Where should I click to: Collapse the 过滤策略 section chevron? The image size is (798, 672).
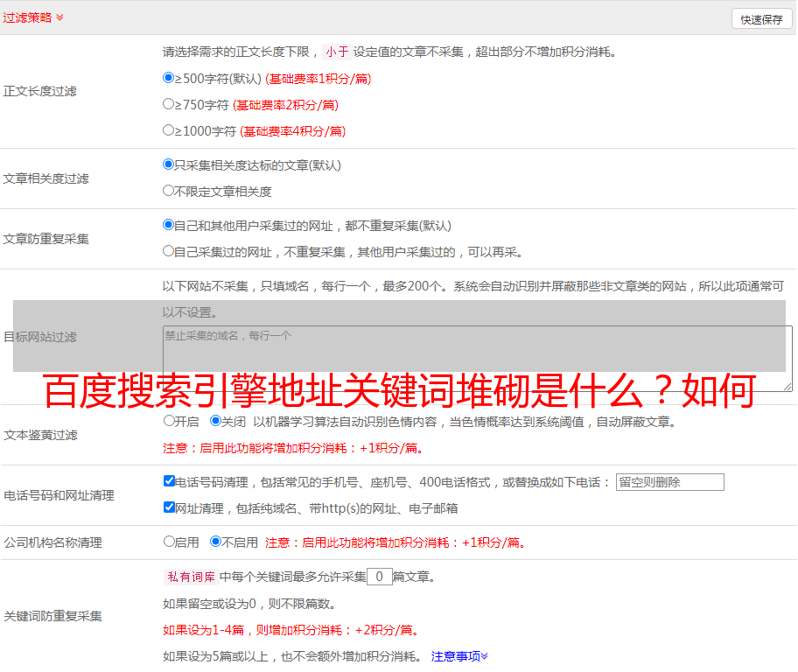tap(59, 17)
